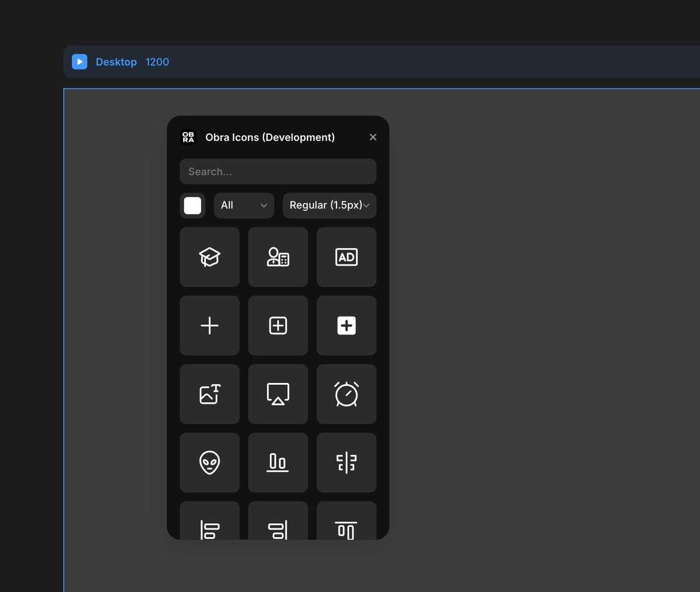Select the Desktop frame label
Viewport: 700px width, 592px height.
(116, 62)
